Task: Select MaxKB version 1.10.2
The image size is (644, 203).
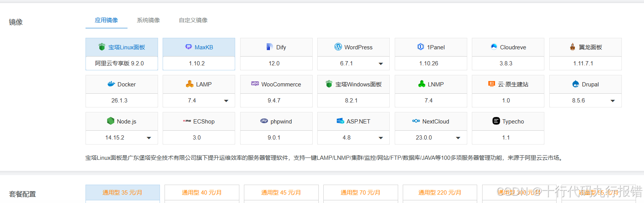Action: point(199,63)
